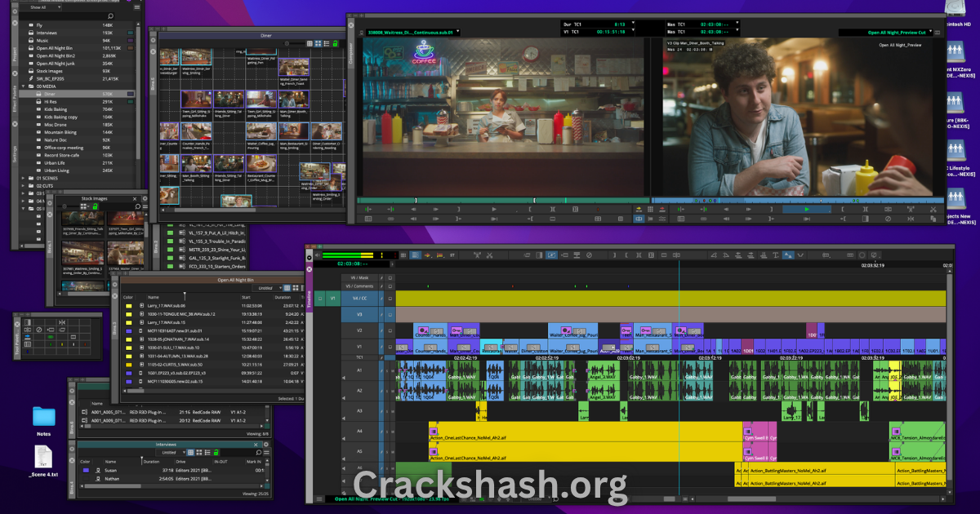Click the red overwrite arrow between monitors
The width and height of the screenshot is (980, 514).
(x=661, y=209)
